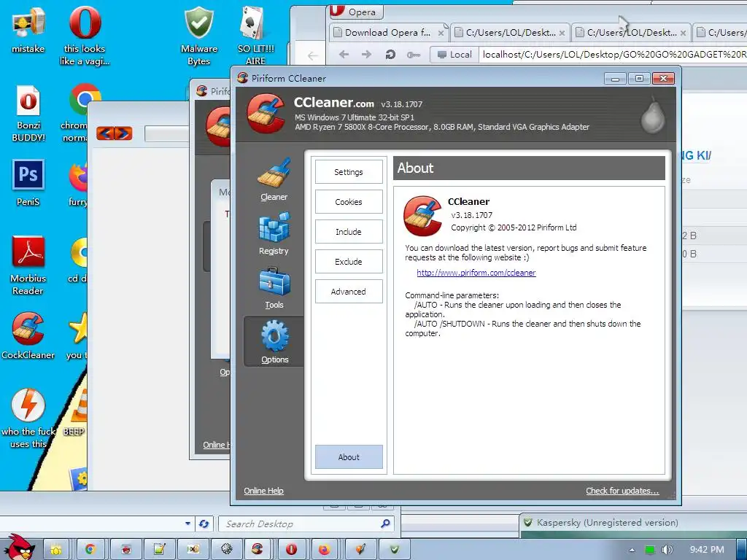747x560 pixels.
Task: Select the Options gear in CCleaner sidebar
Action: pyautogui.click(x=274, y=341)
